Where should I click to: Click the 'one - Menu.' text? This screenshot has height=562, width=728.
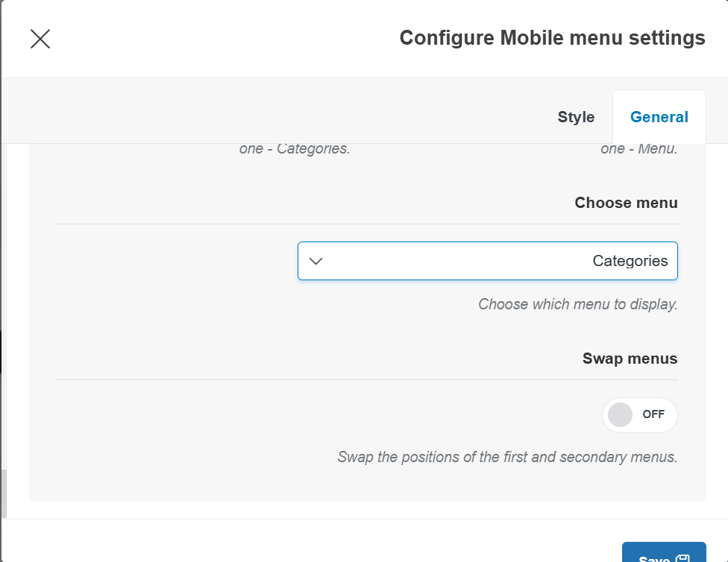(x=638, y=148)
